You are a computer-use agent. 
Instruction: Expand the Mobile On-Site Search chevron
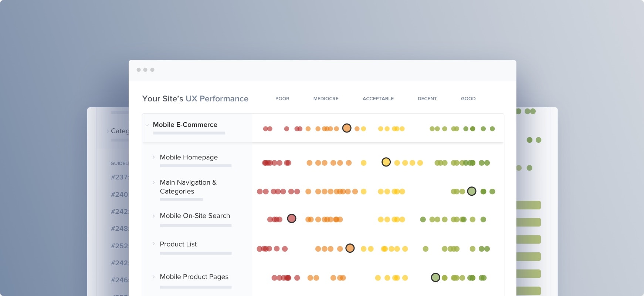pyautogui.click(x=153, y=216)
